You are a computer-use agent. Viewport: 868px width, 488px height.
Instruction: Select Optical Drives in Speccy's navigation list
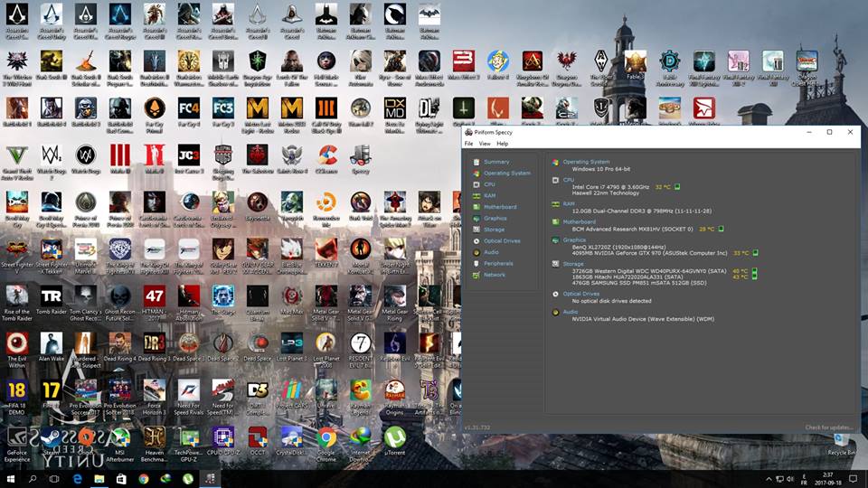502,240
